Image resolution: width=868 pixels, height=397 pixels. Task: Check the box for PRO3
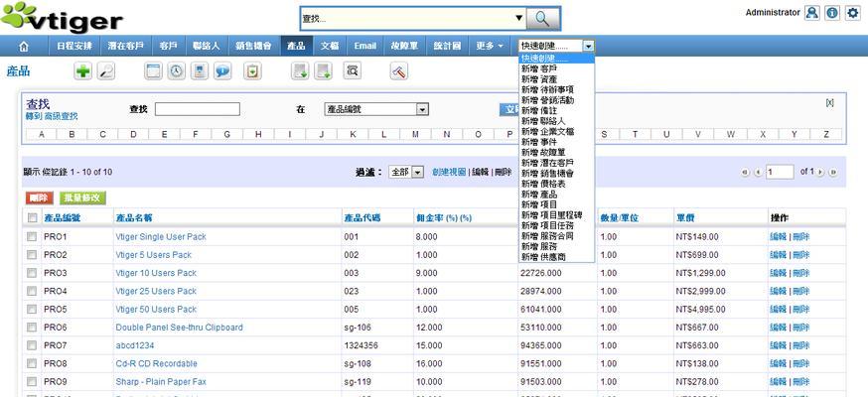(x=32, y=273)
